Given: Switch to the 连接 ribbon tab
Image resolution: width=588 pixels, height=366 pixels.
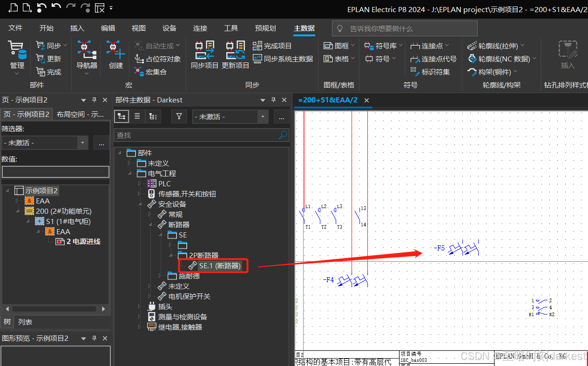Looking at the screenshot, I should click(x=200, y=28).
